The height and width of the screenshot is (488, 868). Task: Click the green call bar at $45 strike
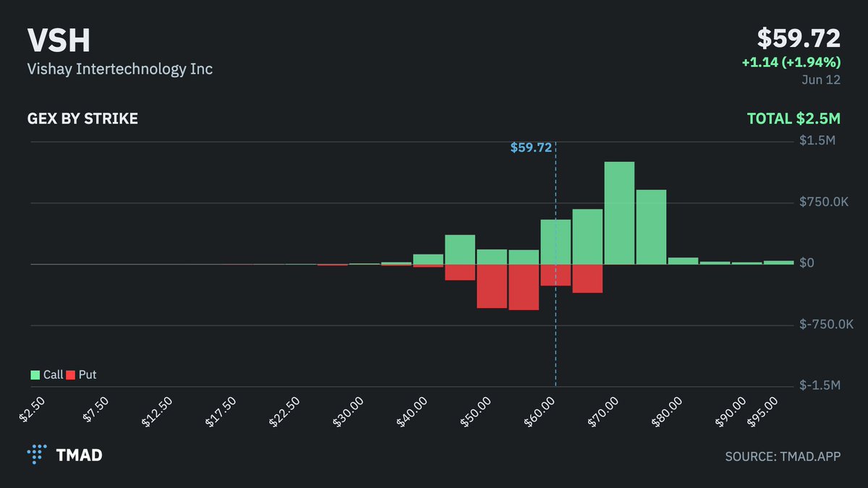[x=460, y=249]
